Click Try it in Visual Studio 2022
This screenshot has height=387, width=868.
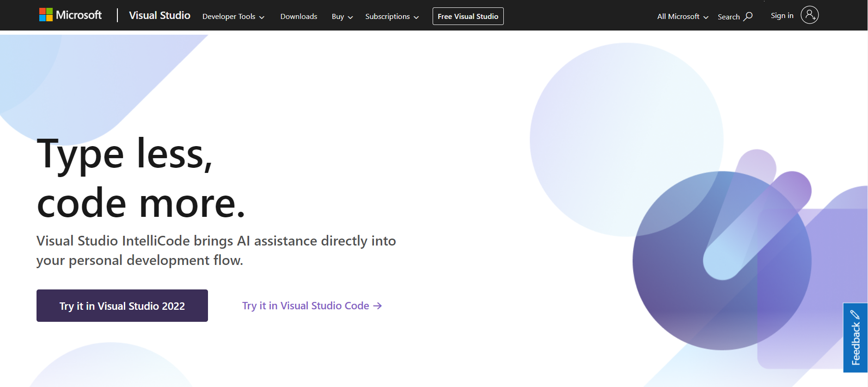(122, 306)
